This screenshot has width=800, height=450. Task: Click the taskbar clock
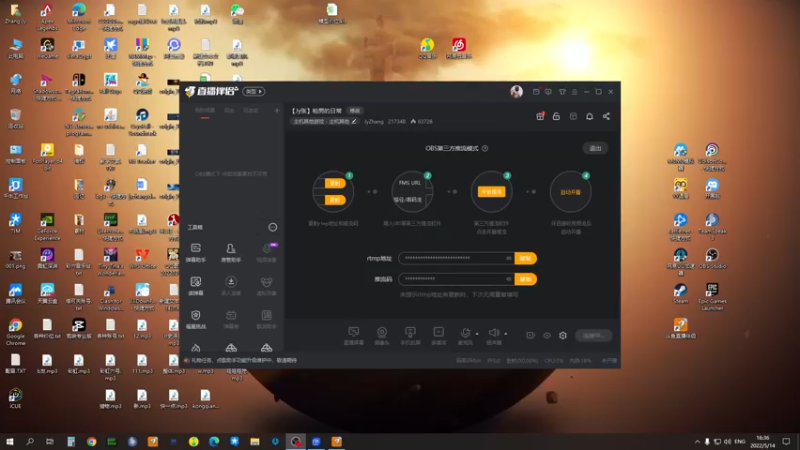click(x=762, y=441)
